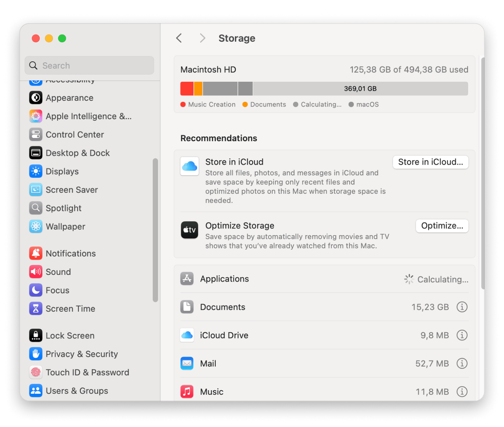Select Displays in the sidebar

pos(62,171)
